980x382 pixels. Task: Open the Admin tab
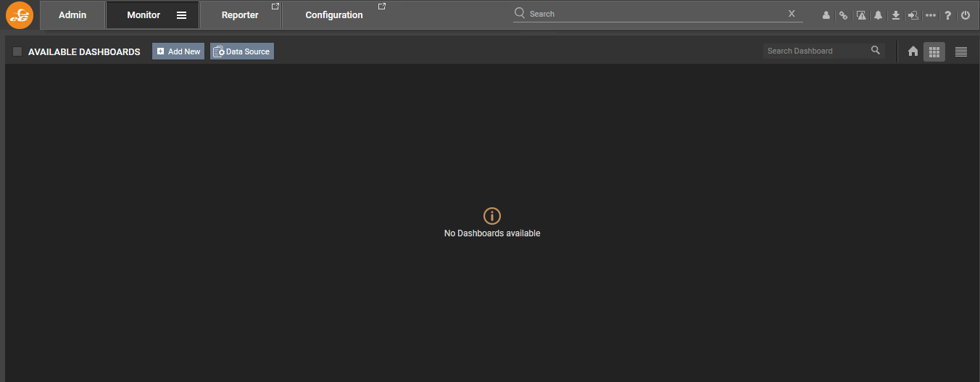pos(72,15)
